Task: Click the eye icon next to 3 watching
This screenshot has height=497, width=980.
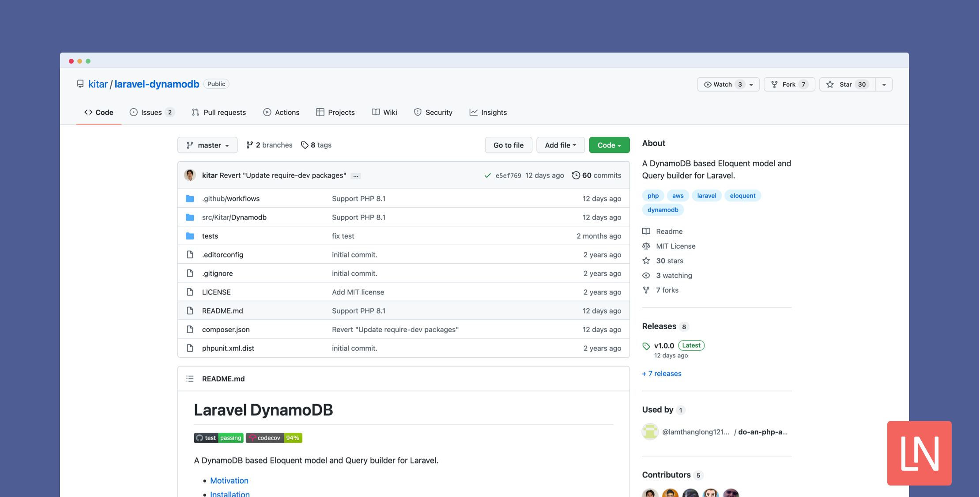Action: coord(646,276)
